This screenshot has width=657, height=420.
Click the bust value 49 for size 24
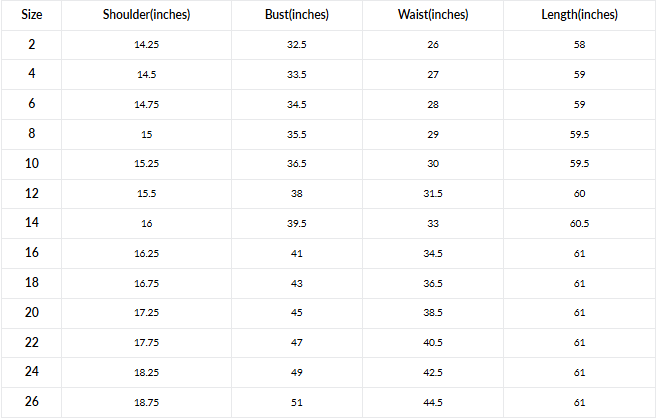(x=297, y=372)
